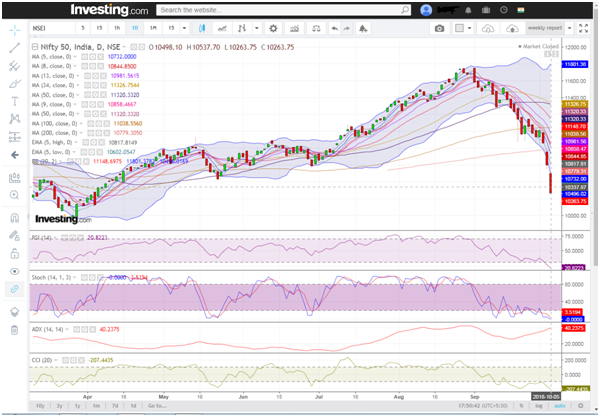Select the trend line drawing tool
This screenshot has height=417, width=600.
(x=15, y=48)
